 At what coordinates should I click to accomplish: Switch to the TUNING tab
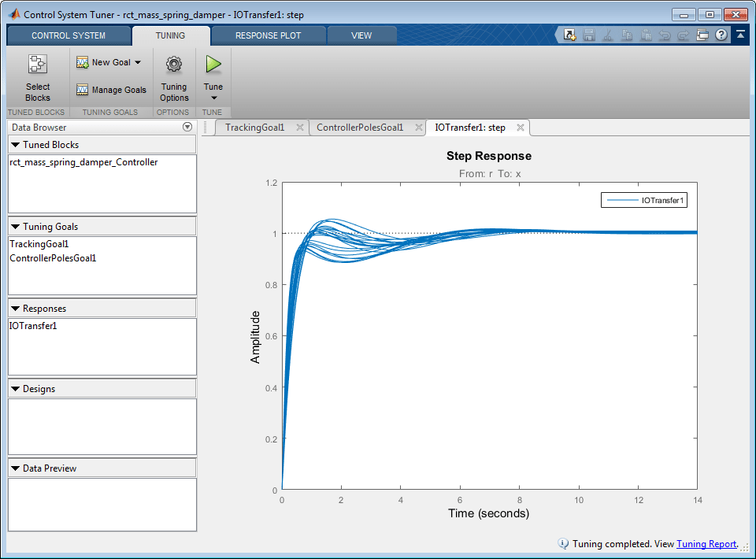170,35
